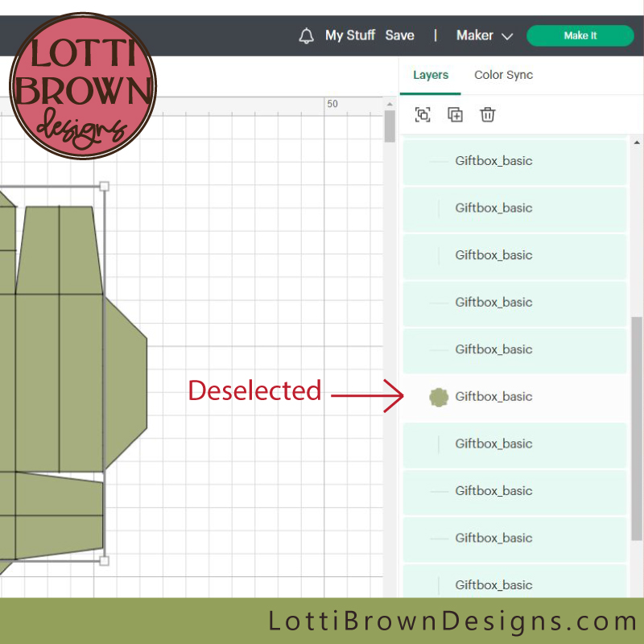Click the top-right selection handle on the canvas
This screenshot has height=644, width=644.
104,187
